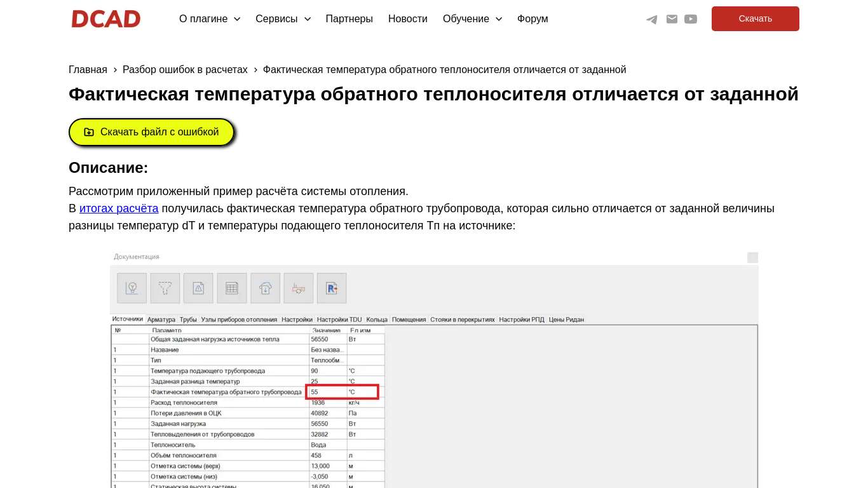The image size is (868, 488).
Task: Visit the «Форум» section
Action: pyautogui.click(x=532, y=19)
